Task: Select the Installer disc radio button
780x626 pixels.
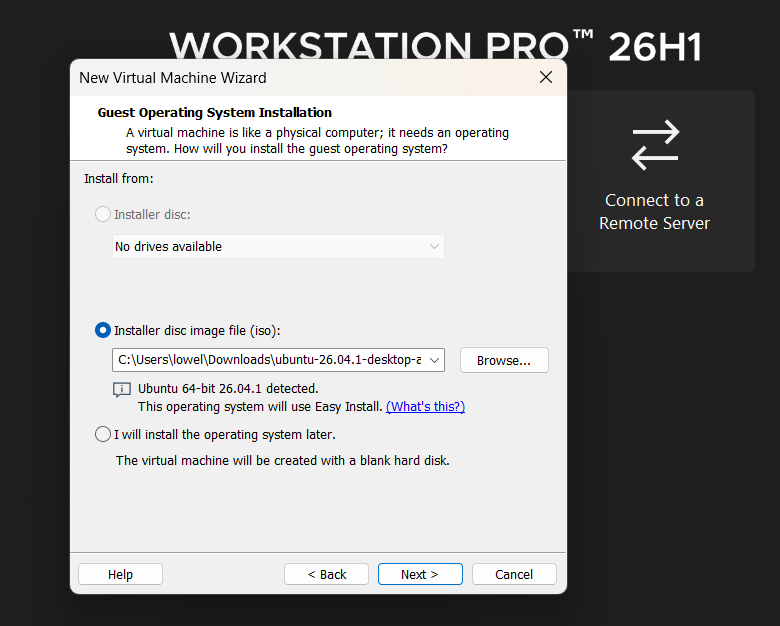Action: 102,214
